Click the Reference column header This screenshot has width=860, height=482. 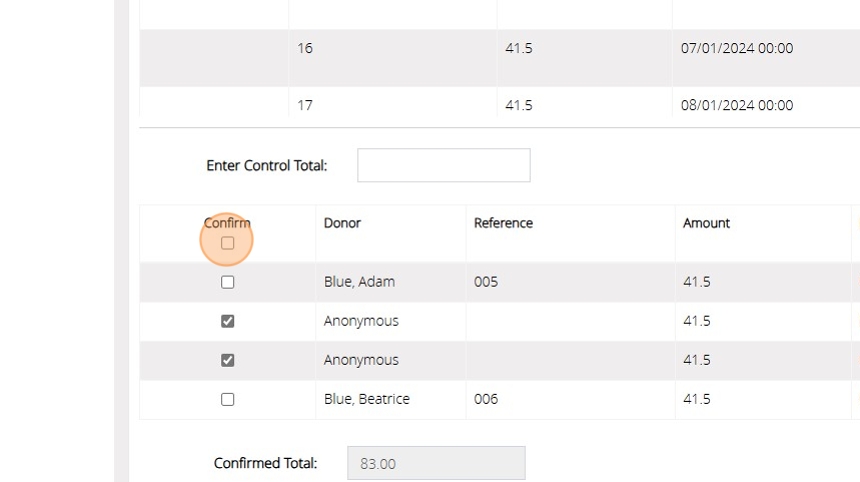(503, 223)
